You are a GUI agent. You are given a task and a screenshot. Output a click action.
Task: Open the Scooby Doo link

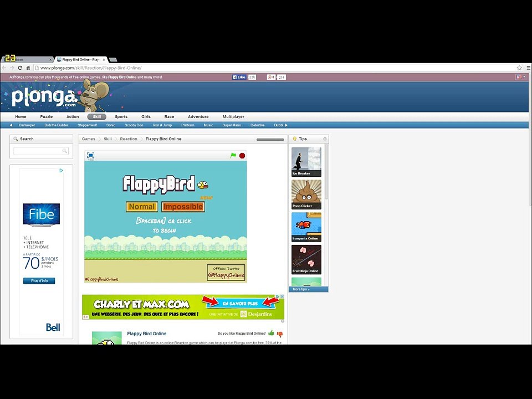(134, 125)
